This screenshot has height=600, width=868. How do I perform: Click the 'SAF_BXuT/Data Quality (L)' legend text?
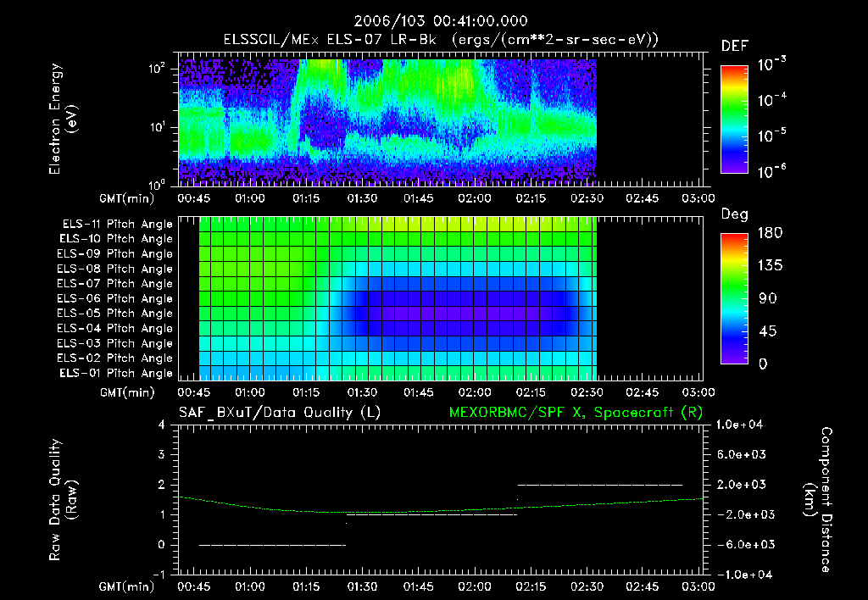click(x=280, y=413)
